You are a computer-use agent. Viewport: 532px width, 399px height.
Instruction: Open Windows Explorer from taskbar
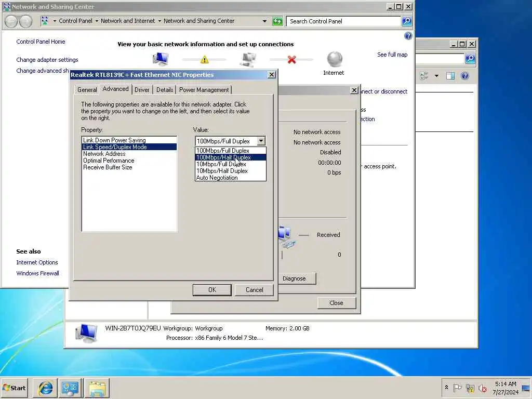[97, 388]
